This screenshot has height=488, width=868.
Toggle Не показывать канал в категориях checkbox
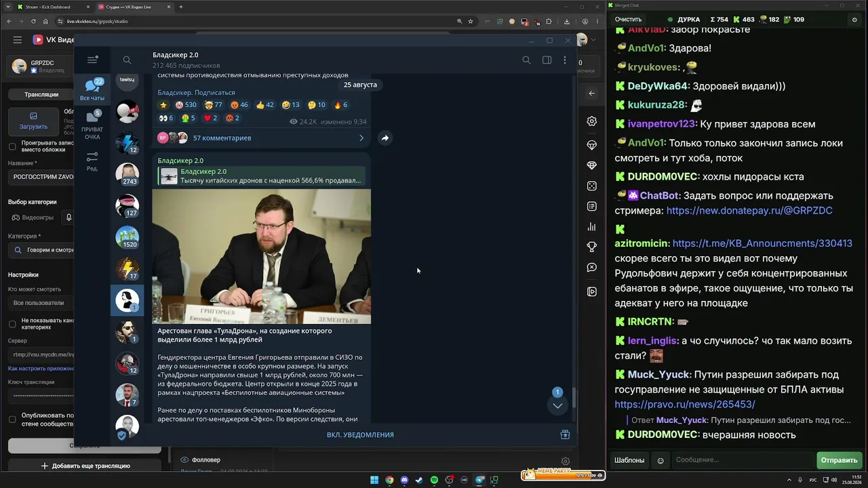[x=12, y=324]
